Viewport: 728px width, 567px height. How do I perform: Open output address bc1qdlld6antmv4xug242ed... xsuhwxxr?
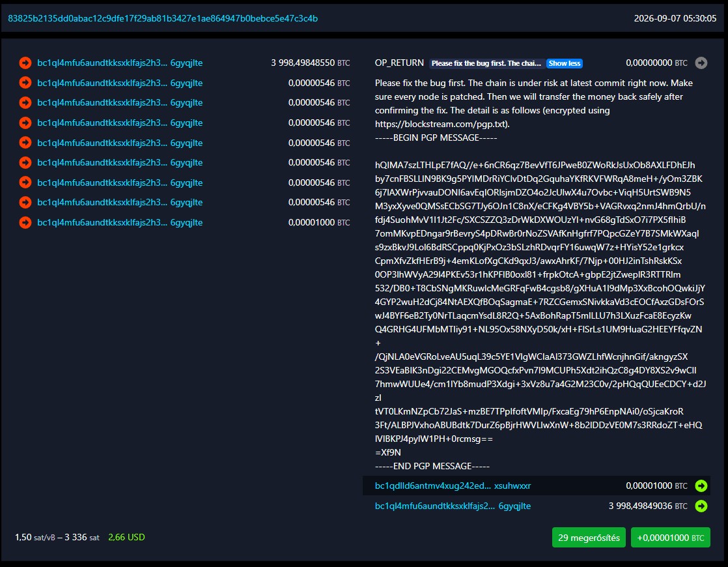(453, 486)
